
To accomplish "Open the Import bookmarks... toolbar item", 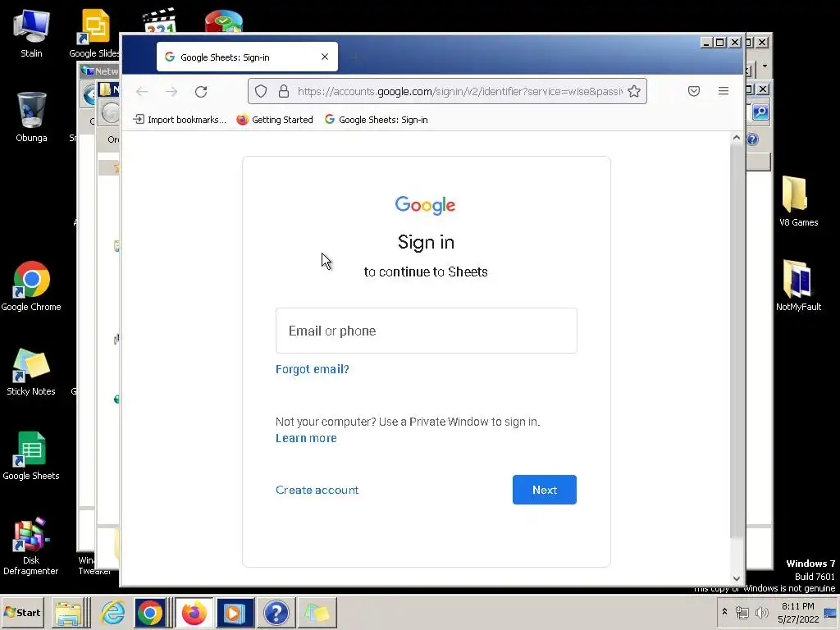I will (x=180, y=120).
